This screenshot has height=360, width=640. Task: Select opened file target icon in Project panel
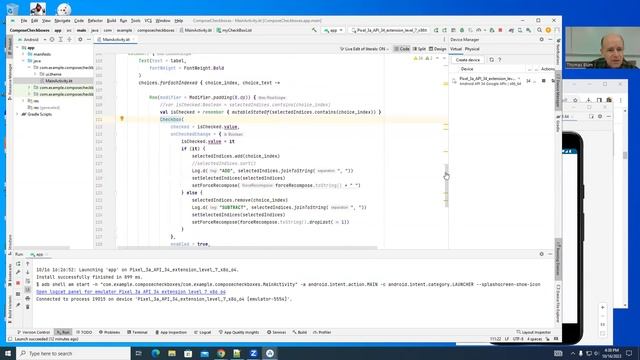click(52, 40)
